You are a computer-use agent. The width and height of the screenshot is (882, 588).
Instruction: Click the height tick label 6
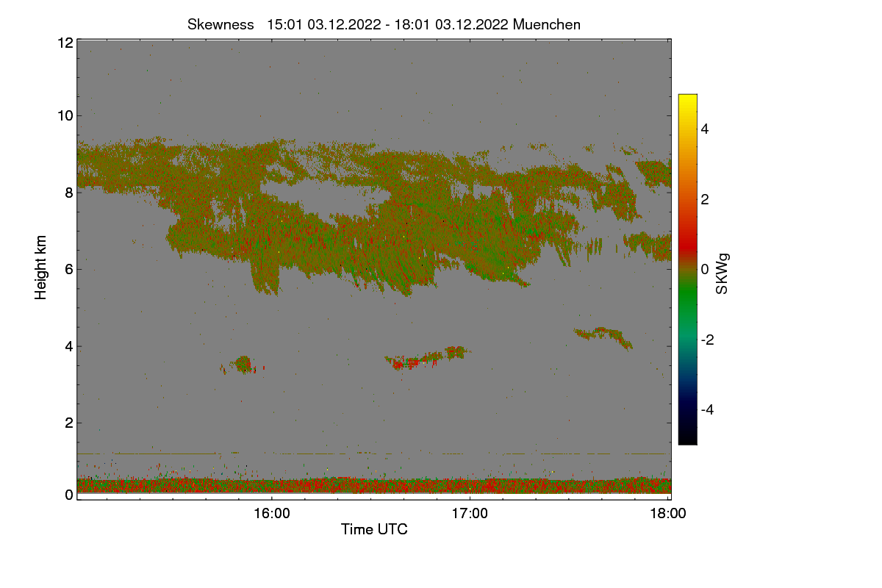pyautogui.click(x=69, y=269)
